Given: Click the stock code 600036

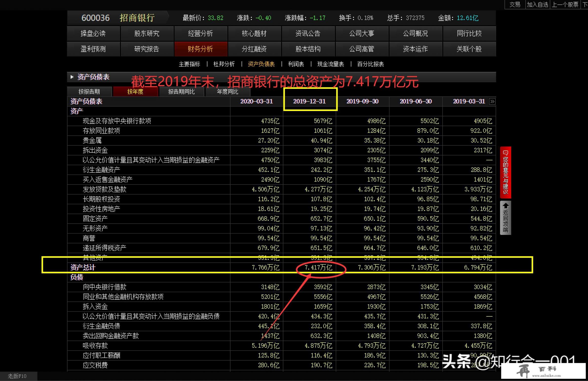Looking at the screenshot, I should [95, 18].
